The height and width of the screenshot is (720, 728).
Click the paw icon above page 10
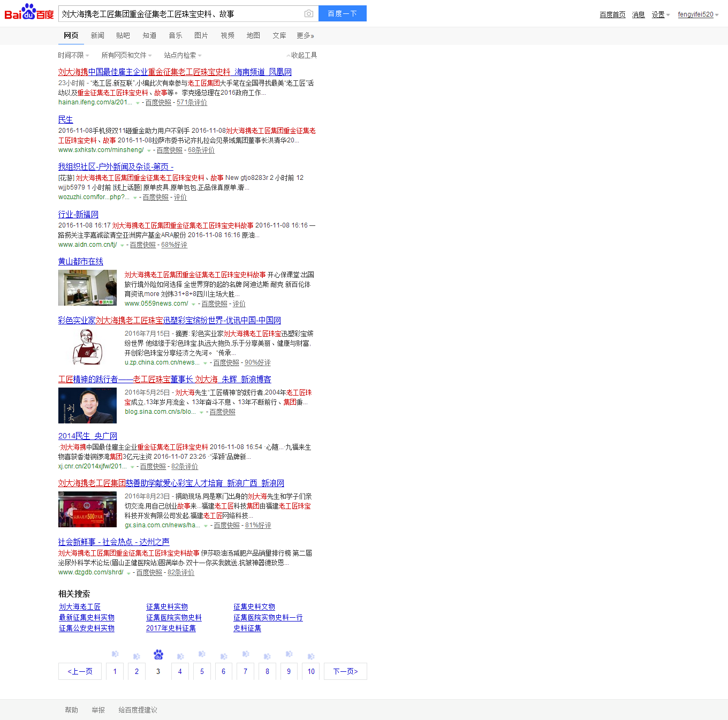[x=311, y=656]
